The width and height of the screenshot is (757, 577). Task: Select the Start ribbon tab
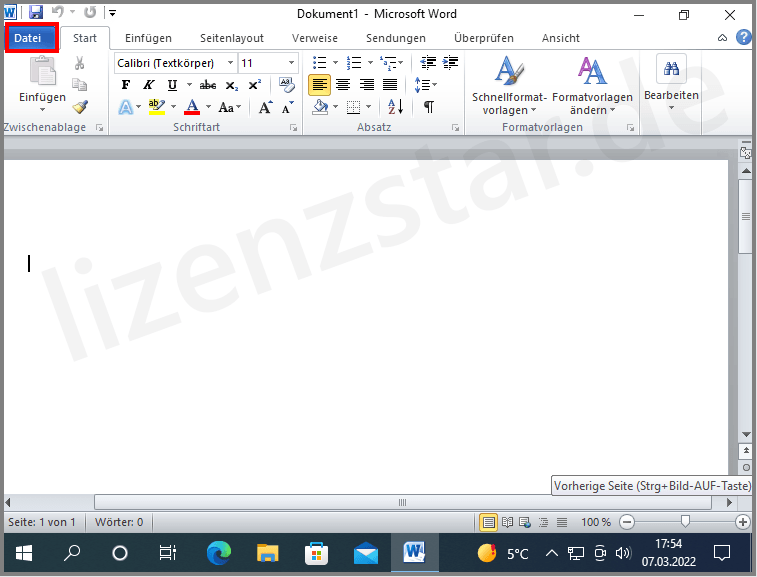[85, 38]
